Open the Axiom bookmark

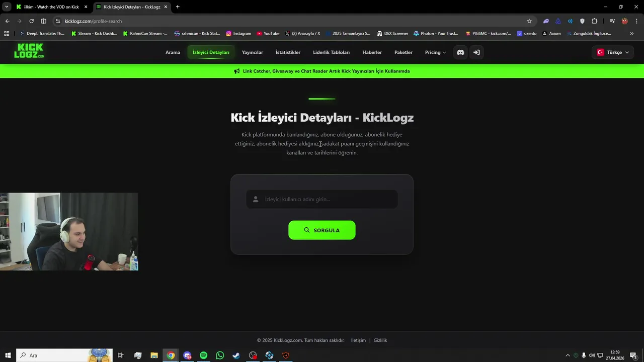pos(551,34)
